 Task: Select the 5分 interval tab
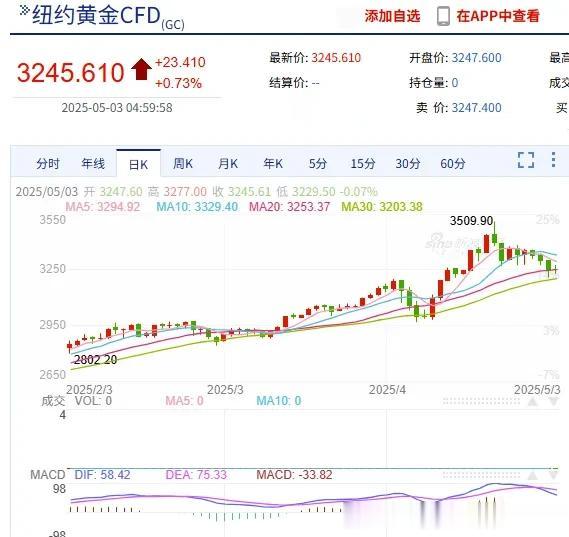318,164
